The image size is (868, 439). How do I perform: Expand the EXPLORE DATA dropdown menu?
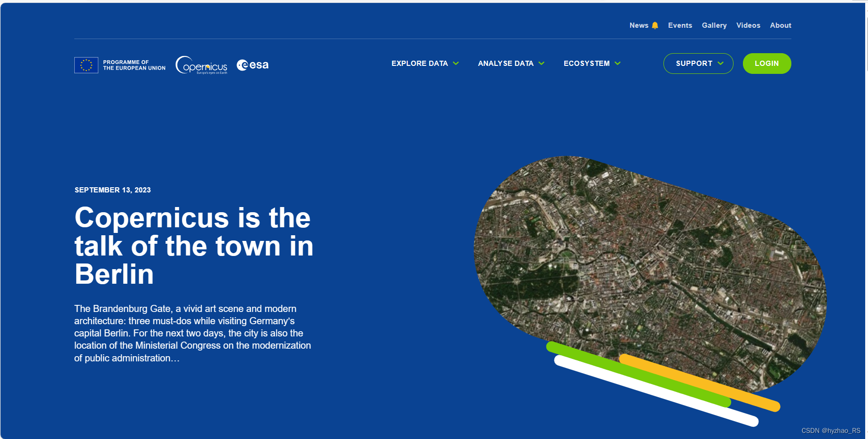coord(420,63)
